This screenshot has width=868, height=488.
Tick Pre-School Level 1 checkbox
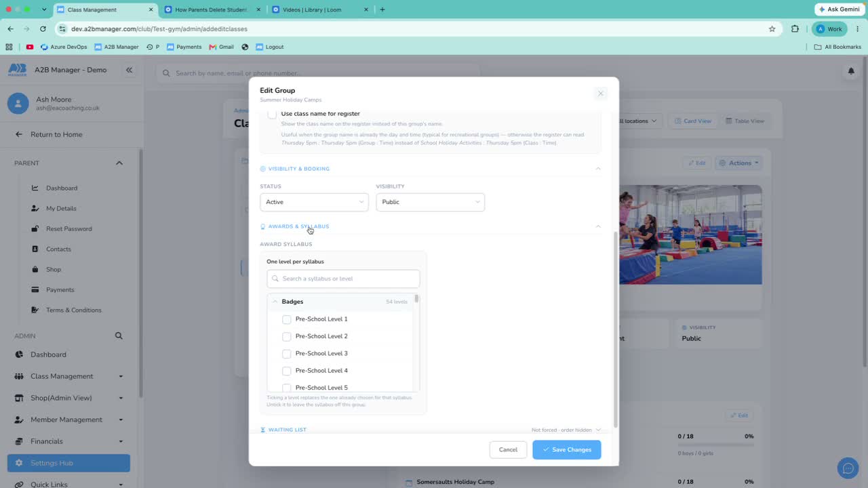[x=287, y=319]
